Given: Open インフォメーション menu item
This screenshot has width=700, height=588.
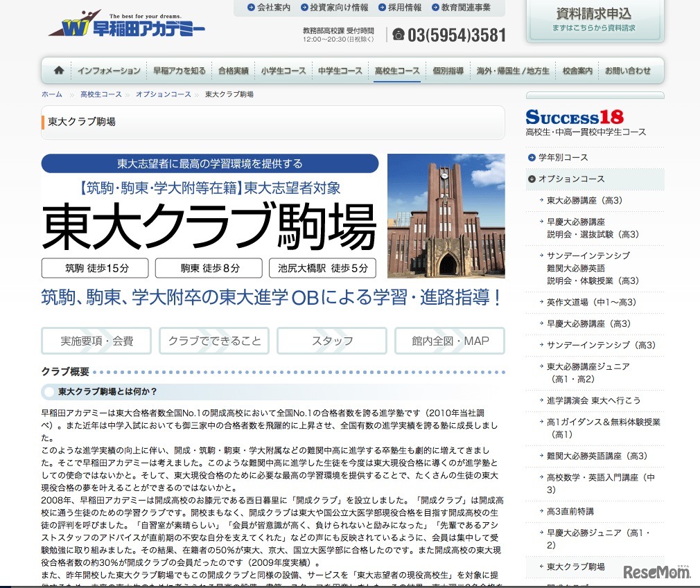Looking at the screenshot, I should (x=109, y=71).
